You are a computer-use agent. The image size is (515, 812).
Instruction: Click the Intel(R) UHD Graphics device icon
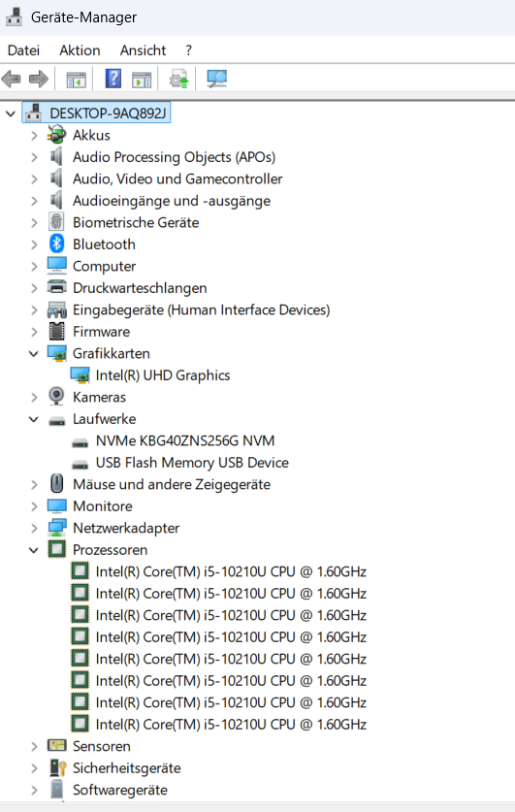80,374
